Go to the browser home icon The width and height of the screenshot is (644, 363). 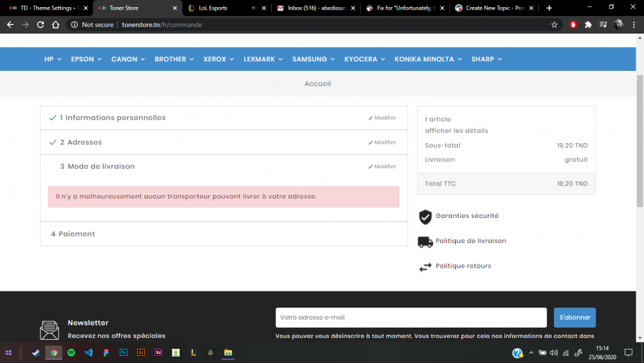click(x=55, y=25)
